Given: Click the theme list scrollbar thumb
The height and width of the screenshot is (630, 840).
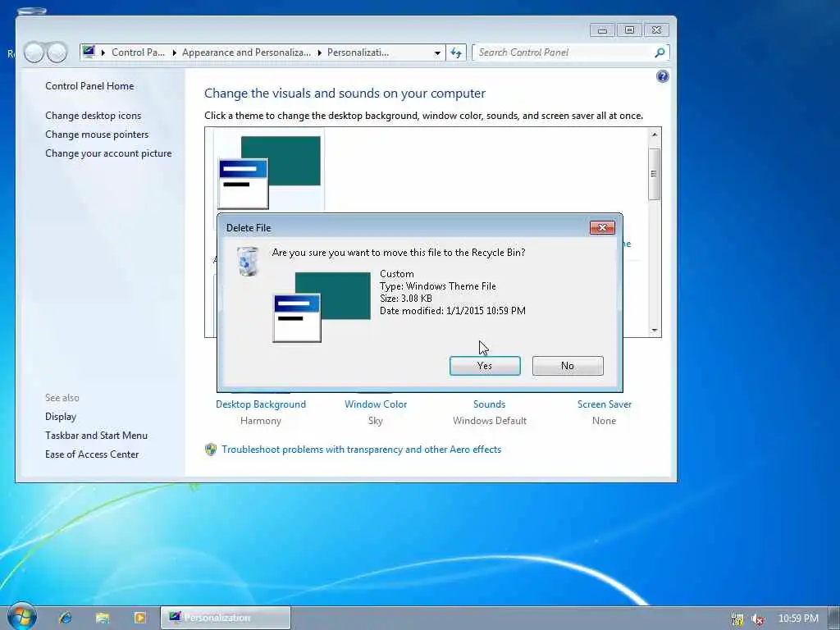Looking at the screenshot, I should click(x=654, y=174).
